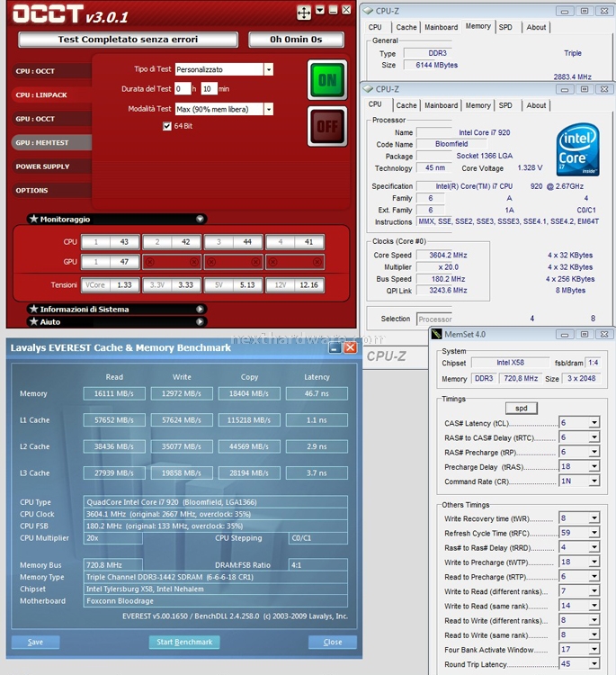The height and width of the screenshot is (675, 616).
Task: Open the Read to Precharge (tRTP) dropdown
Action: [x=594, y=576]
